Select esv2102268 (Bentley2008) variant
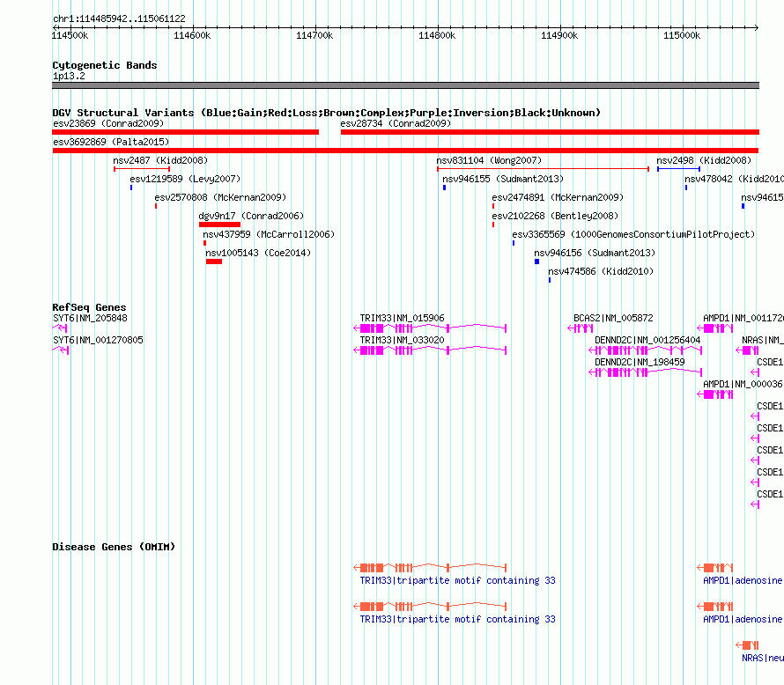784x685 pixels. click(555, 216)
